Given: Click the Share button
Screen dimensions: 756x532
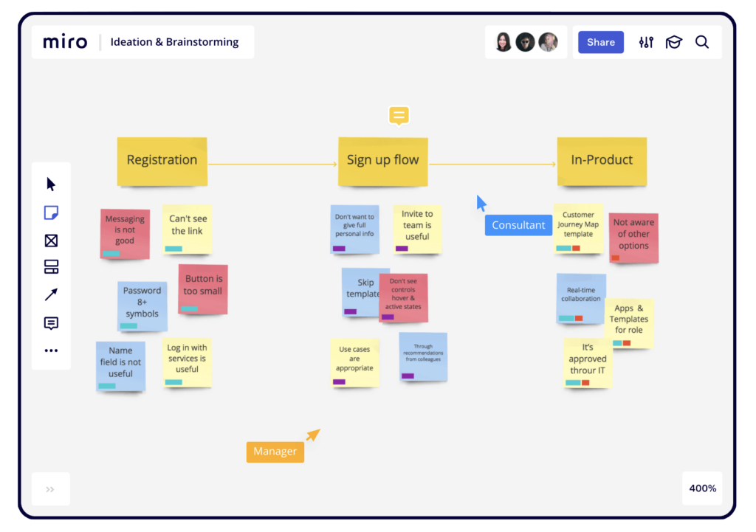Looking at the screenshot, I should [601, 42].
